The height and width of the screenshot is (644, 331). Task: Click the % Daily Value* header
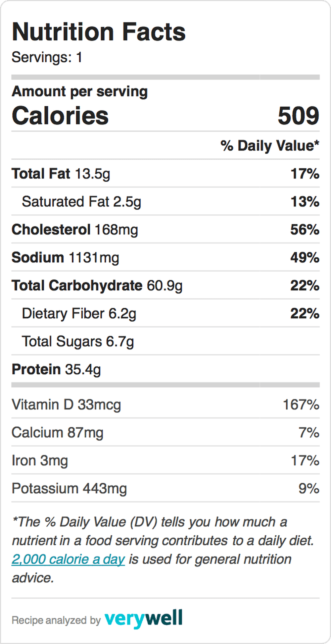270,146
